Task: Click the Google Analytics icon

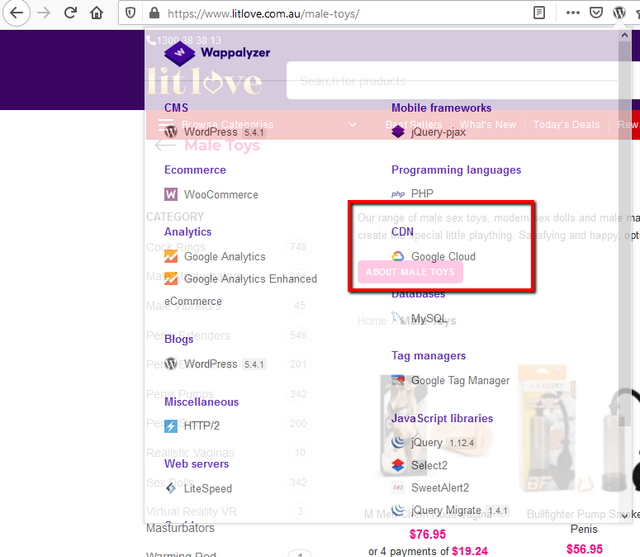Action: 171,257
